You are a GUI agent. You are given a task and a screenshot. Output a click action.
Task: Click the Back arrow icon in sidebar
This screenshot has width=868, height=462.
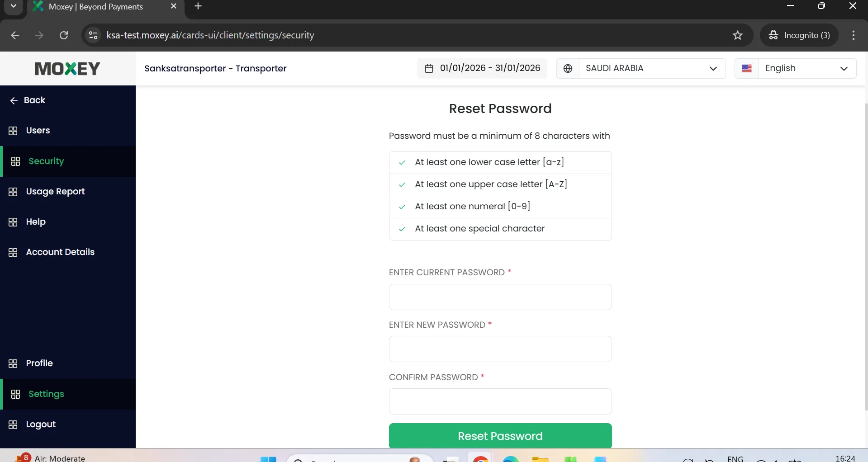click(14, 100)
